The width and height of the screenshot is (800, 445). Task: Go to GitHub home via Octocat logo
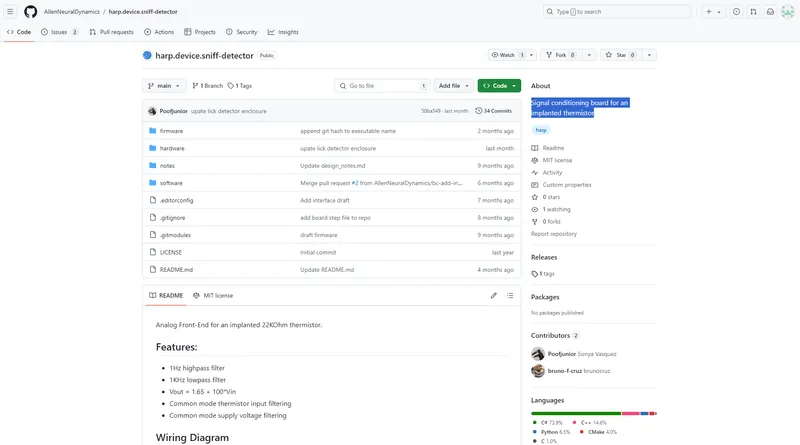[x=31, y=11]
